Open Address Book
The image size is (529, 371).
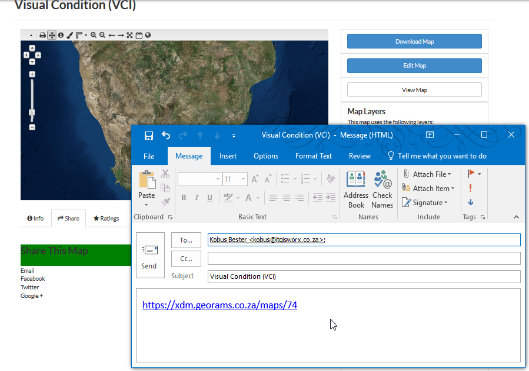[356, 190]
